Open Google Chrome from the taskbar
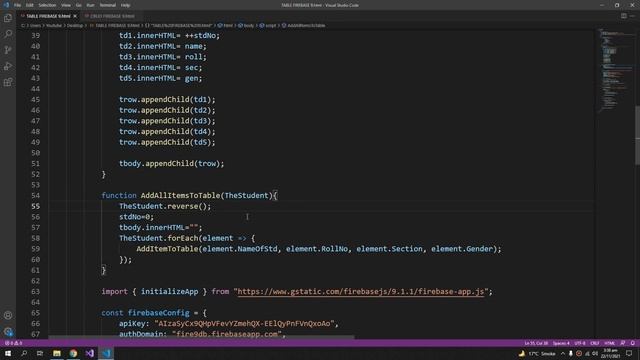 point(73,353)
